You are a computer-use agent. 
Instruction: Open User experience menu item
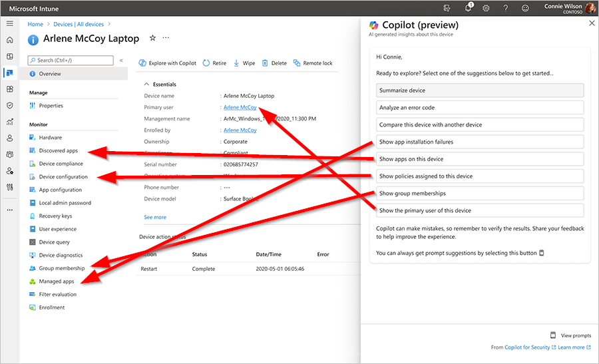(x=53, y=229)
